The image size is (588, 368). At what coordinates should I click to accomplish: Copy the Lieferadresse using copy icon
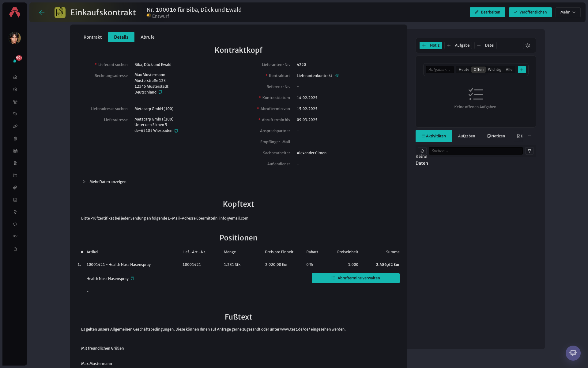[176, 131]
